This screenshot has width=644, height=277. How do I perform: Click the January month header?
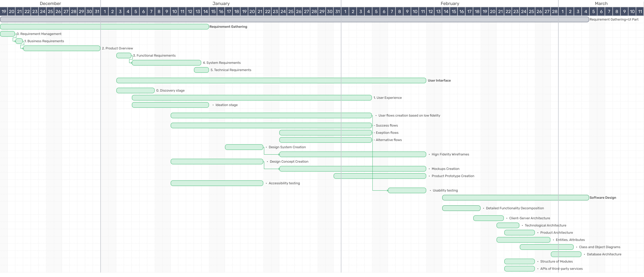click(x=221, y=4)
